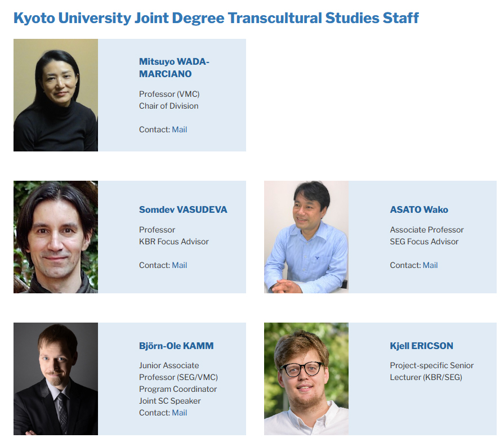Click photo beside the WADA-MARCIANO card

(x=56, y=95)
